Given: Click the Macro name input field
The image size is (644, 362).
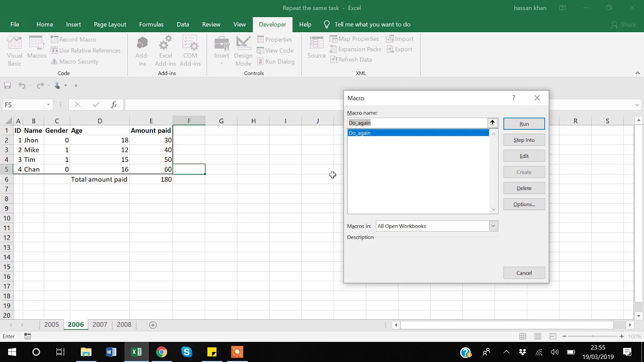Looking at the screenshot, I should click(417, 123).
